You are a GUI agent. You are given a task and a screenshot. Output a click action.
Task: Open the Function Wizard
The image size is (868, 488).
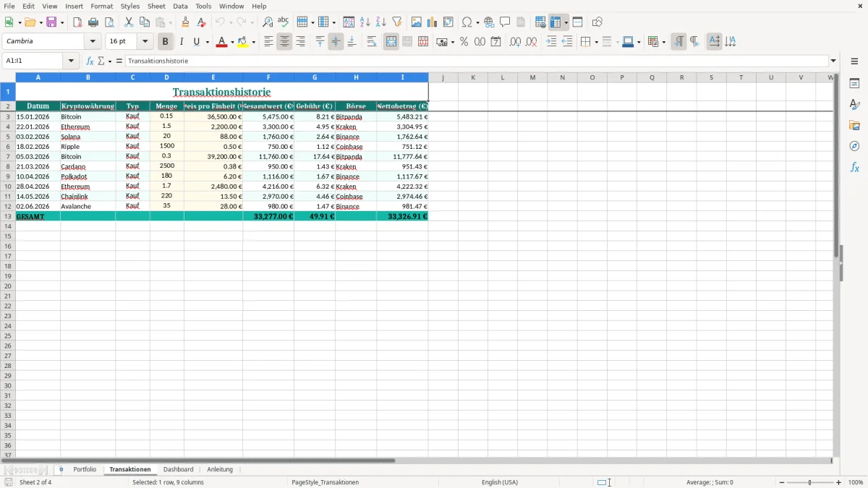point(90,61)
